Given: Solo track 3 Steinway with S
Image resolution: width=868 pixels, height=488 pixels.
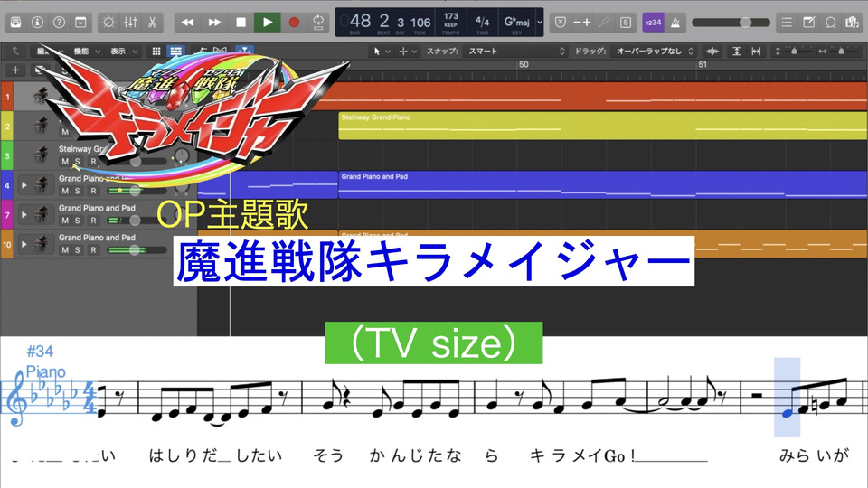Looking at the screenshot, I should (78, 162).
